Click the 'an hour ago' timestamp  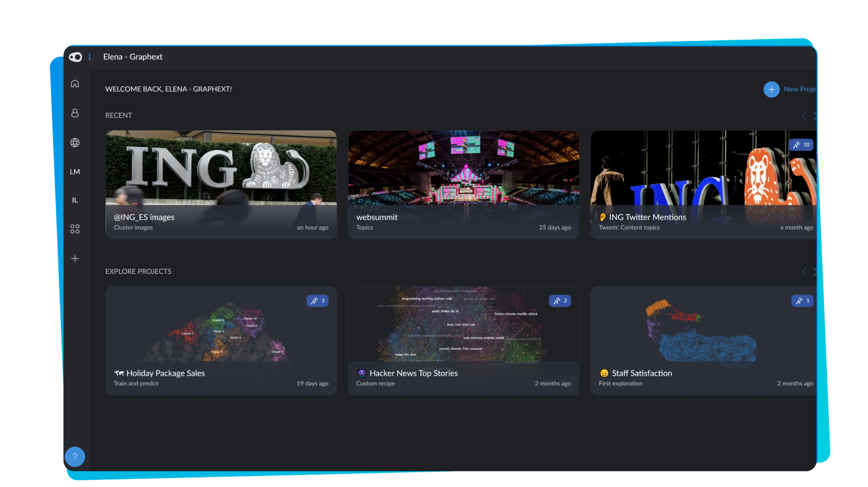[x=313, y=228]
